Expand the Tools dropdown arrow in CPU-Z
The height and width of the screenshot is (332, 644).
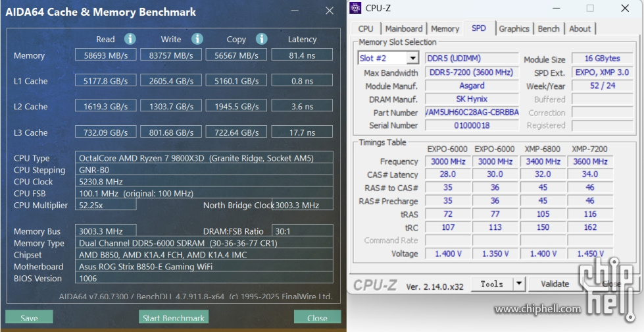point(519,283)
